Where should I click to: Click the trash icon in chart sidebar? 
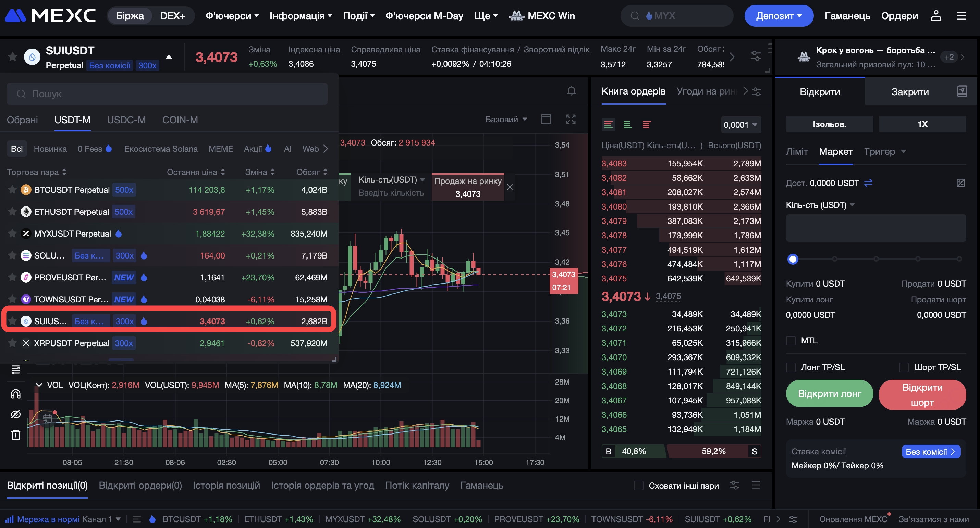pos(16,435)
